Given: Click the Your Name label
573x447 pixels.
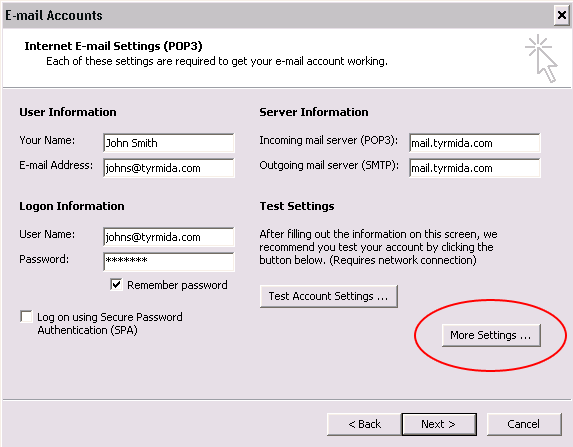Looking at the screenshot, I should (x=47, y=140).
